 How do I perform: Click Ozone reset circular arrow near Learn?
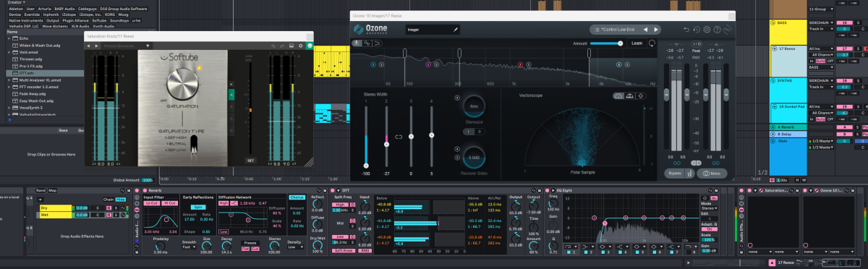[x=652, y=43]
